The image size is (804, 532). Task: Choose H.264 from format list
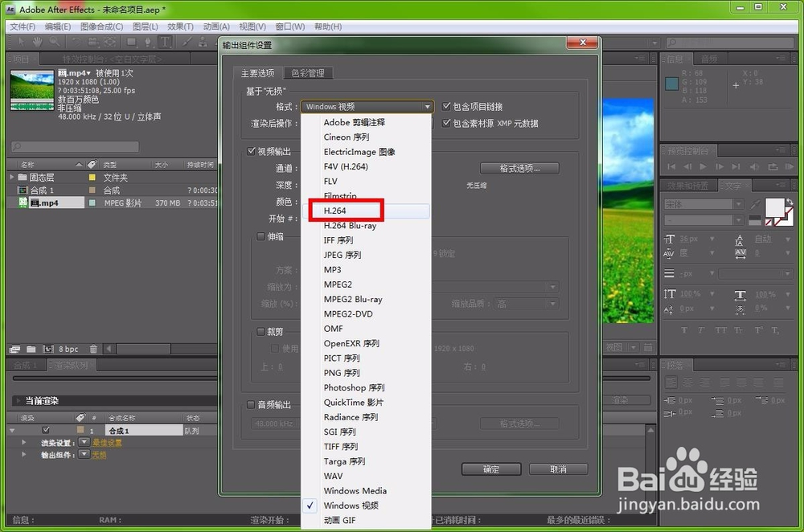366,211
